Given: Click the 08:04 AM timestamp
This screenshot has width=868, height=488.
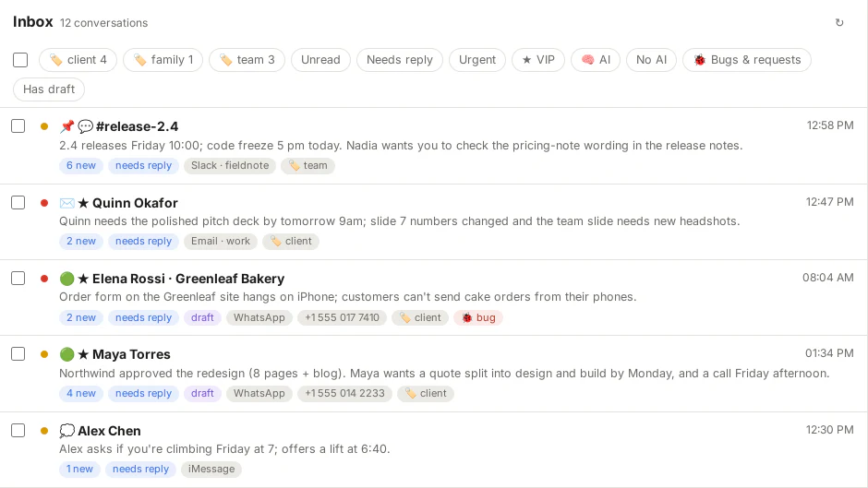Looking at the screenshot, I should (828, 278).
